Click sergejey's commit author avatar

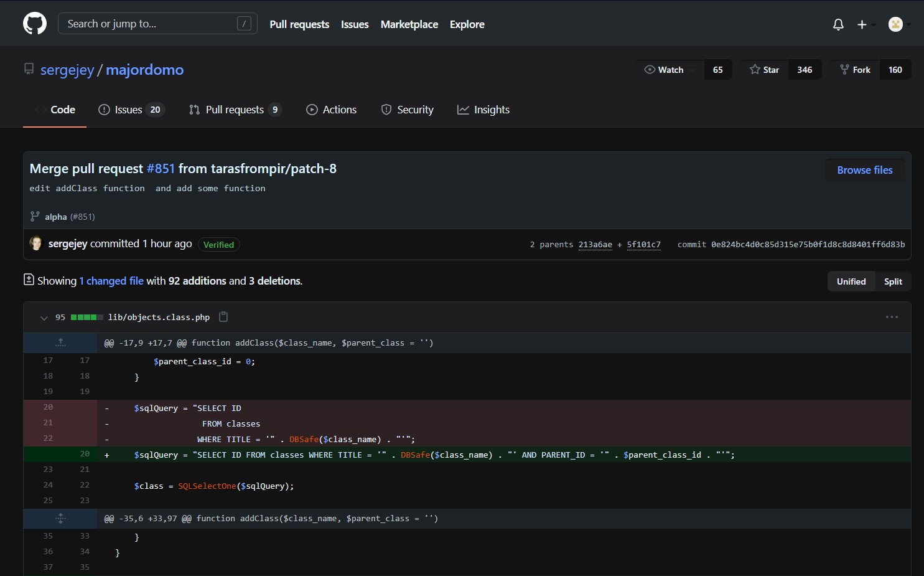pyautogui.click(x=36, y=243)
